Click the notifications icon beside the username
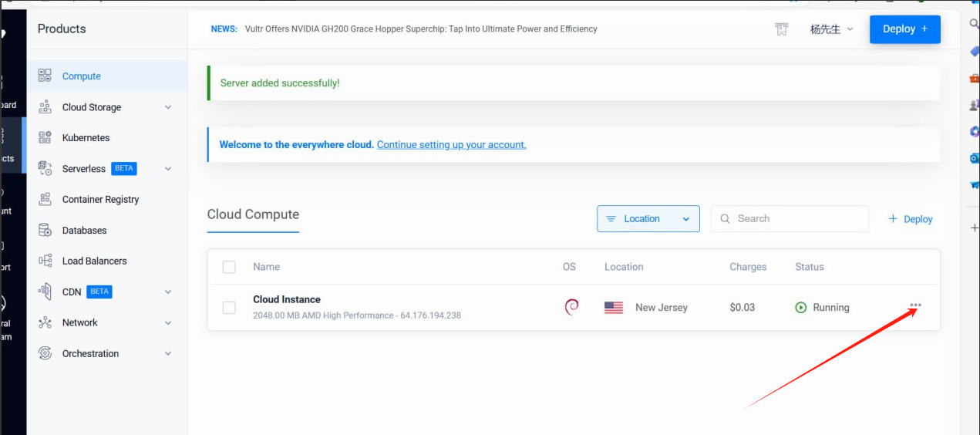The image size is (980, 435). (x=781, y=29)
